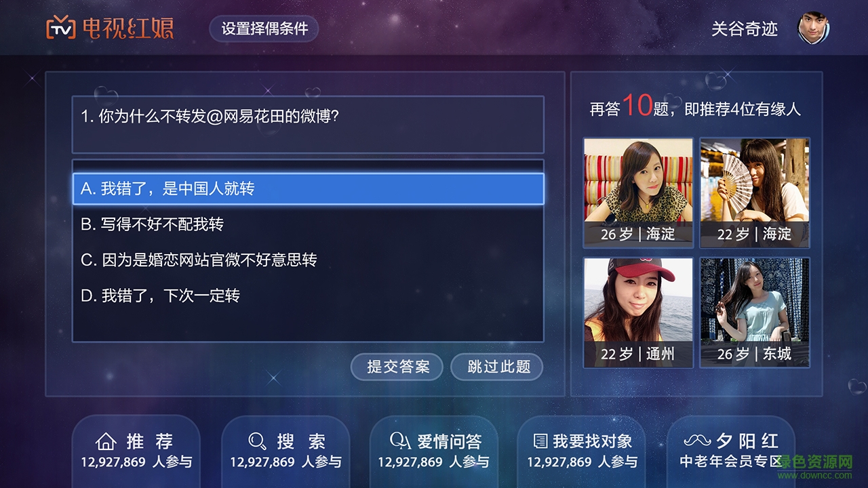The height and width of the screenshot is (488, 868).
Task: Click the mustache icon beside 夕阳红
Action: 697,441
